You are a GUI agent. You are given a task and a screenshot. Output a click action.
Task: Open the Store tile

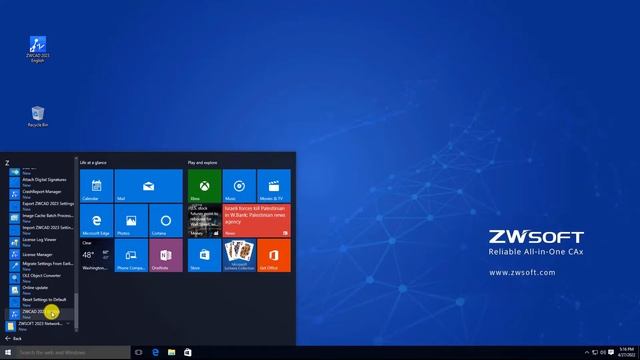pyautogui.click(x=204, y=255)
